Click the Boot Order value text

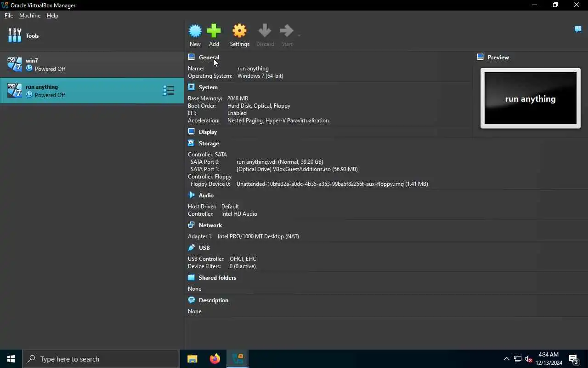pos(259,106)
